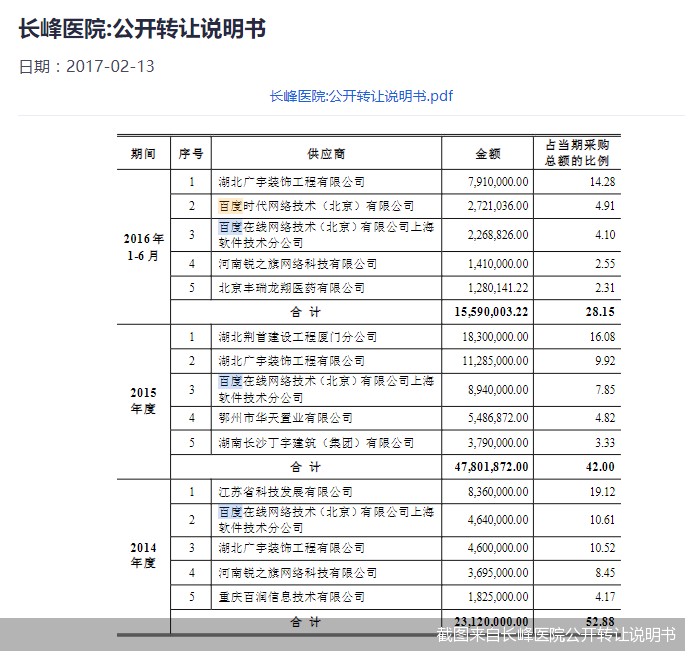Click the 2015 total amount 47,801,872.00

coord(491,466)
